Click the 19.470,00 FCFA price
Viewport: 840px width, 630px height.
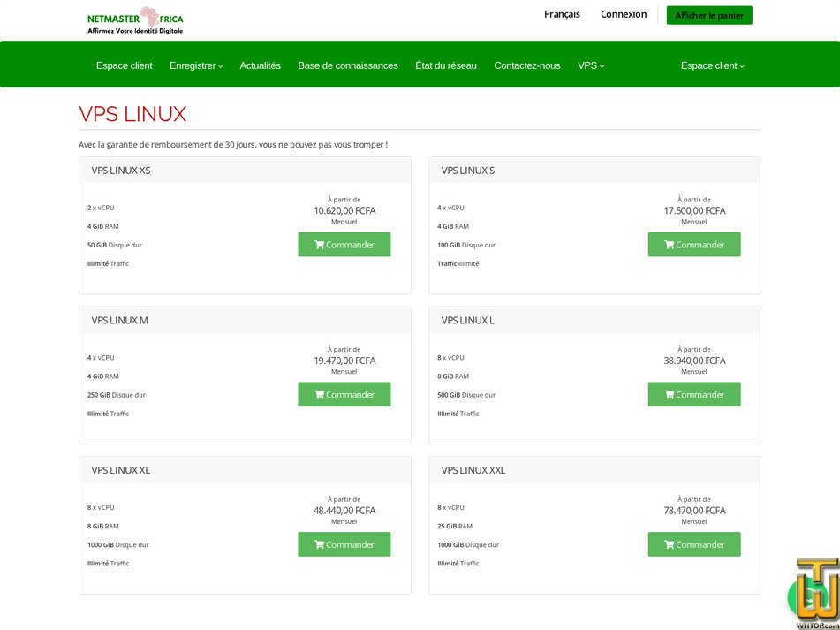click(344, 361)
